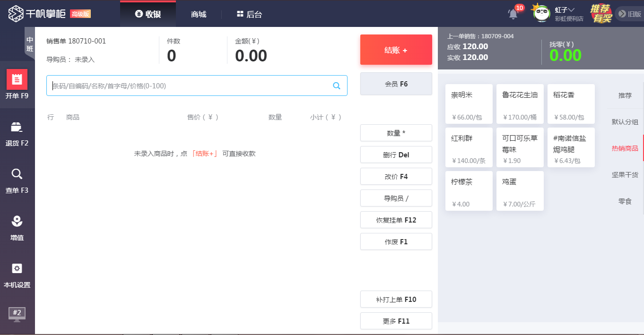
Task: Select the 开单 F9 sidebar icon
Action: [17, 85]
